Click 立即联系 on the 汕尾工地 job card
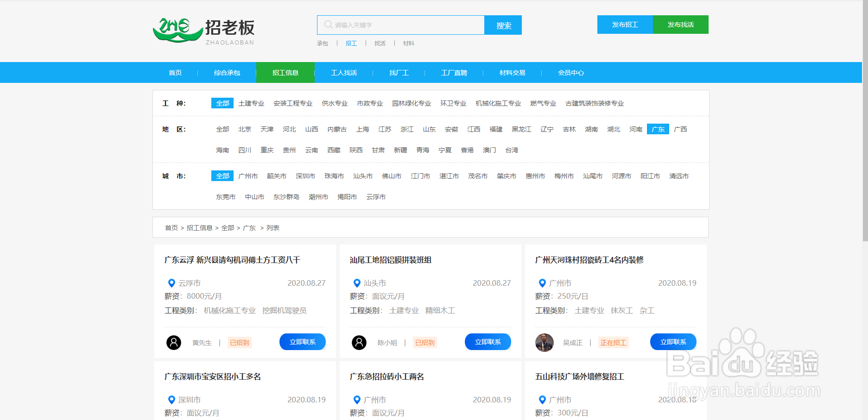The width and height of the screenshot is (868, 420). click(x=488, y=342)
